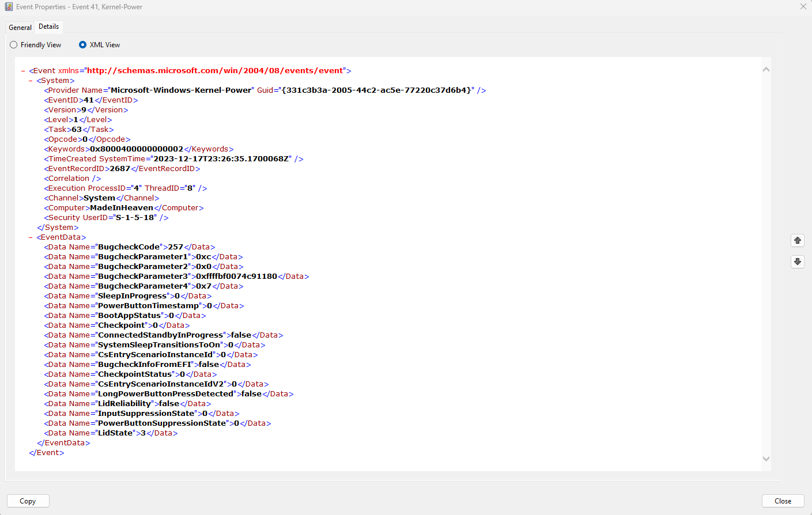Go to next event with down arrow
812x515 pixels.
pos(798,262)
